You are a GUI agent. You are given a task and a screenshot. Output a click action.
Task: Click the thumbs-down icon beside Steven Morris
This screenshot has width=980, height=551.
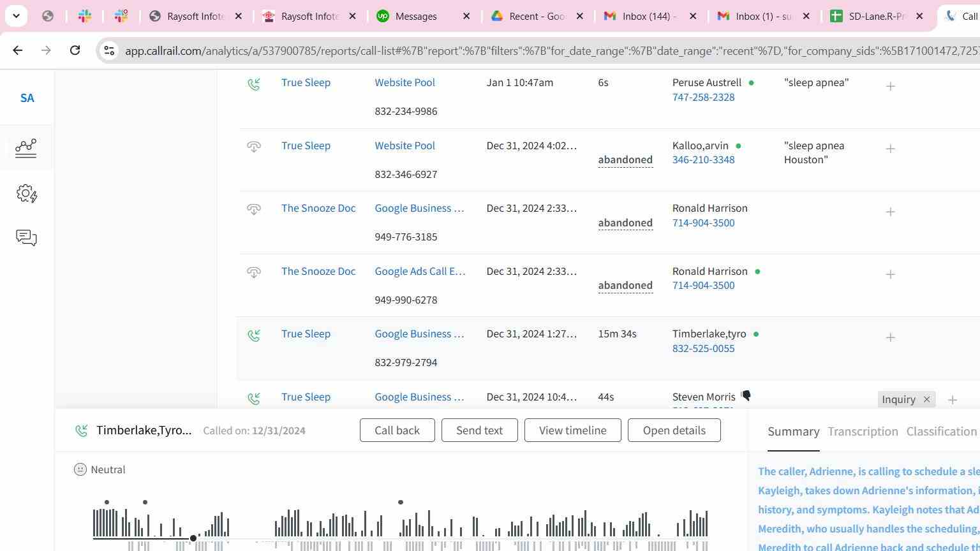[746, 396]
